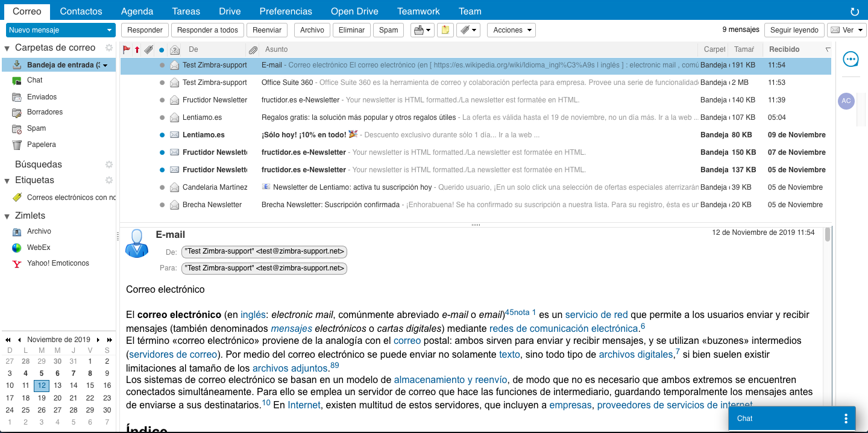Follow the 'servicio de red' link
868x433 pixels.
pyautogui.click(x=597, y=315)
